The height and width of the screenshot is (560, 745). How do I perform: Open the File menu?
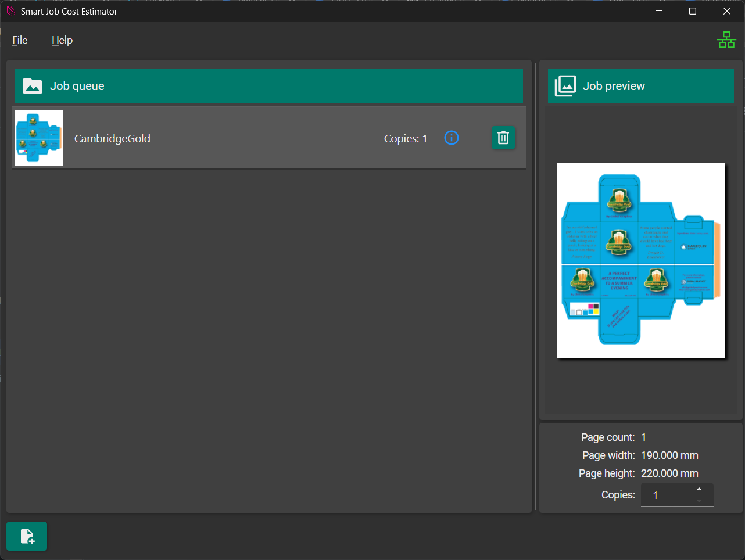point(20,40)
